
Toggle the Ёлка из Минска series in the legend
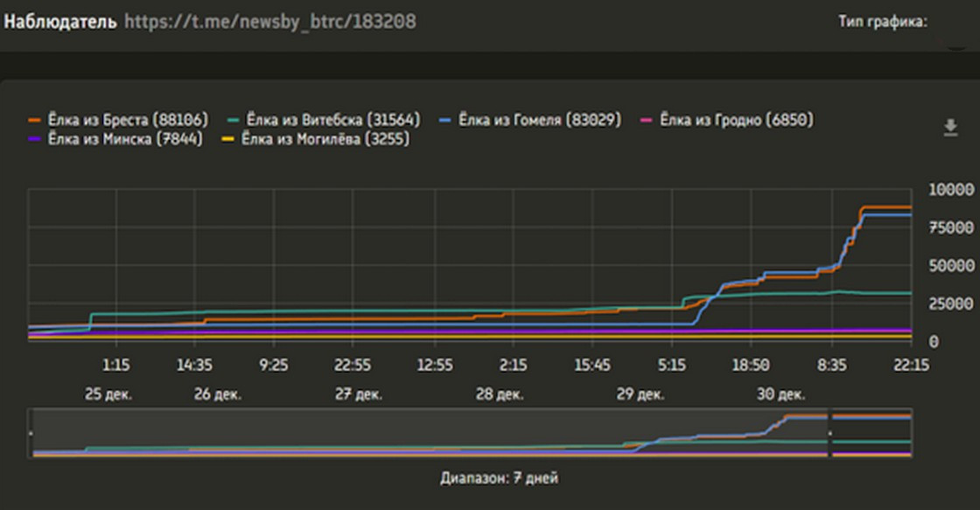click(x=115, y=139)
